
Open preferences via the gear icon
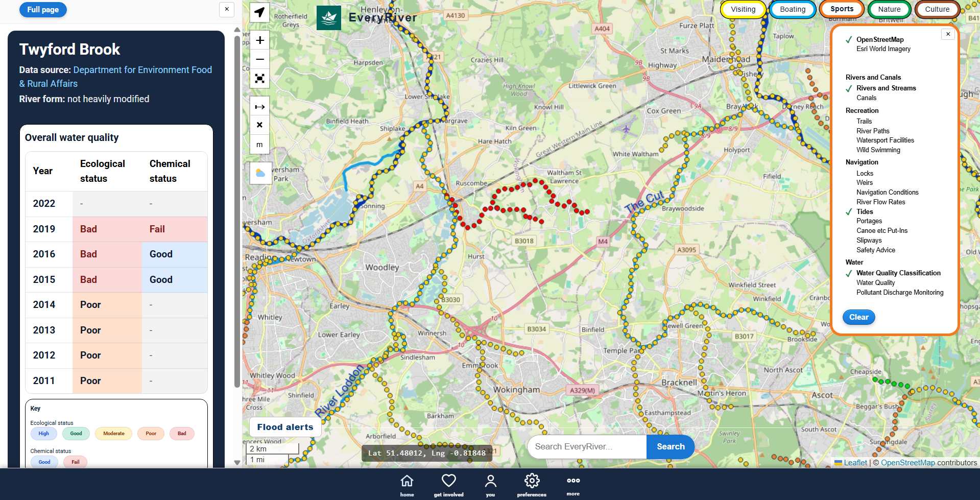(532, 484)
